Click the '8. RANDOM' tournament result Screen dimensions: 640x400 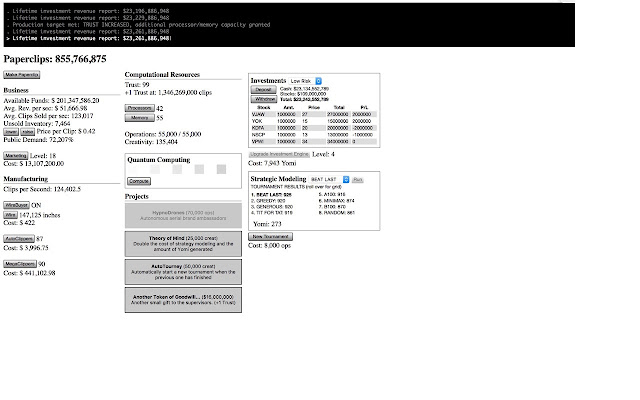coord(336,213)
